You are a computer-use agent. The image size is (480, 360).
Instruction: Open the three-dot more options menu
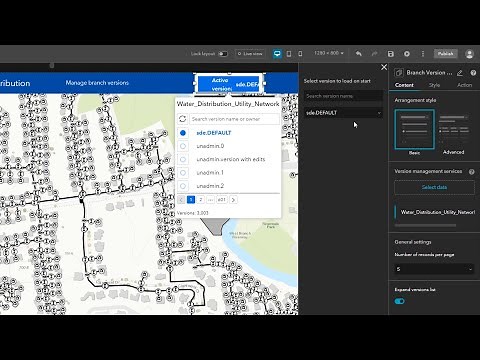[x=423, y=54]
